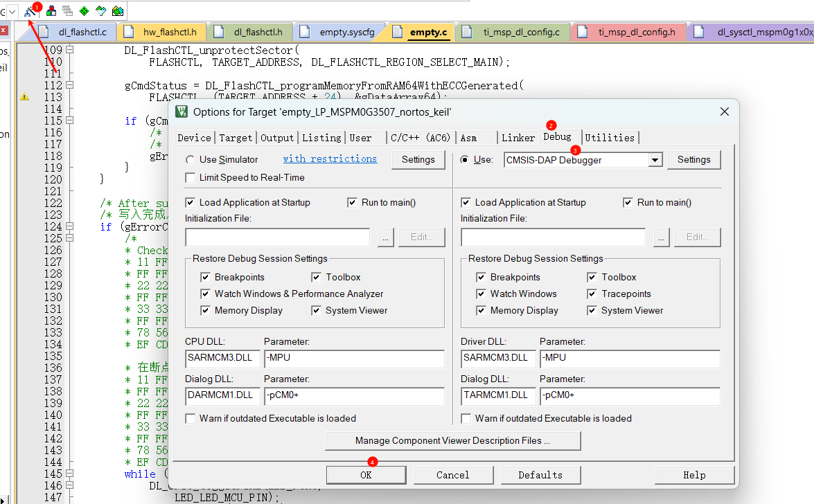814x504 pixels.
Task: Click the debugger Initialization File field
Action: tap(553, 237)
